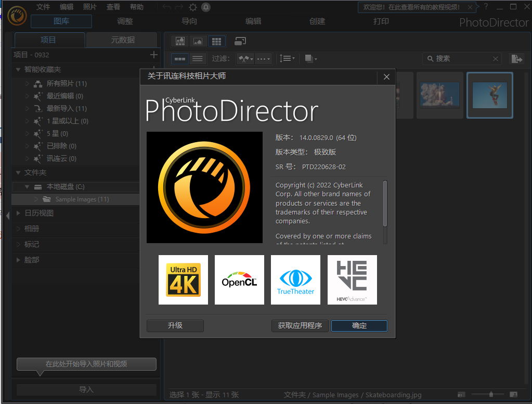The image size is (532, 404).
Task: Select 讯连云 (0) collection
Action: tap(61, 159)
